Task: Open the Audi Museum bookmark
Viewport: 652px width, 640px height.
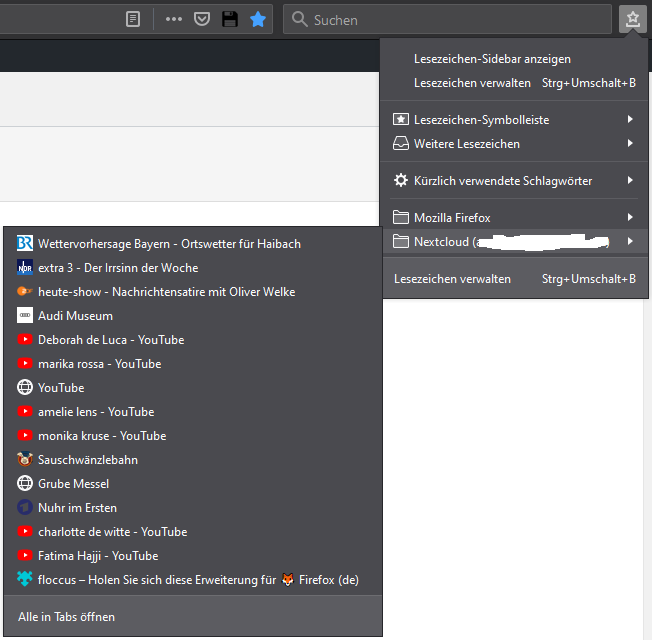Action: point(75,316)
